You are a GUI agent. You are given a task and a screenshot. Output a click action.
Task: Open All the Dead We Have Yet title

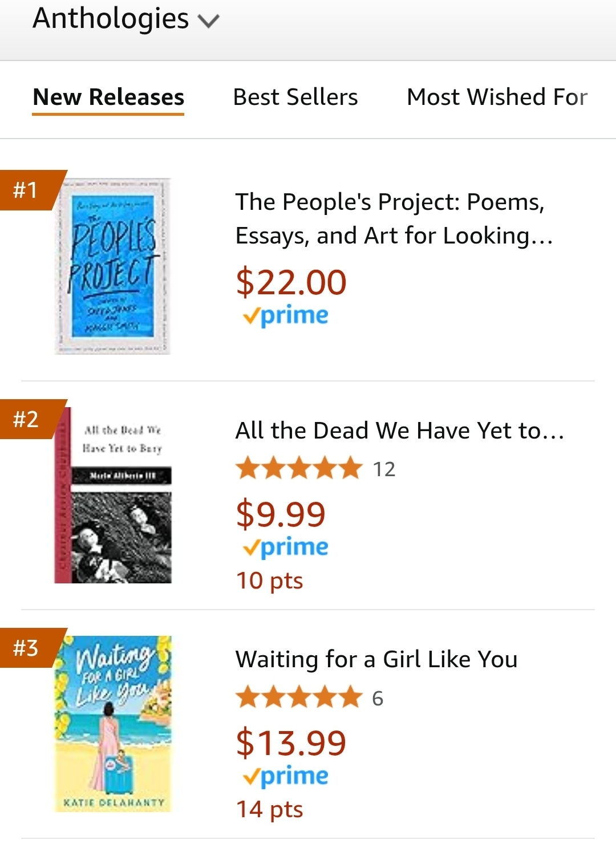coord(399,431)
